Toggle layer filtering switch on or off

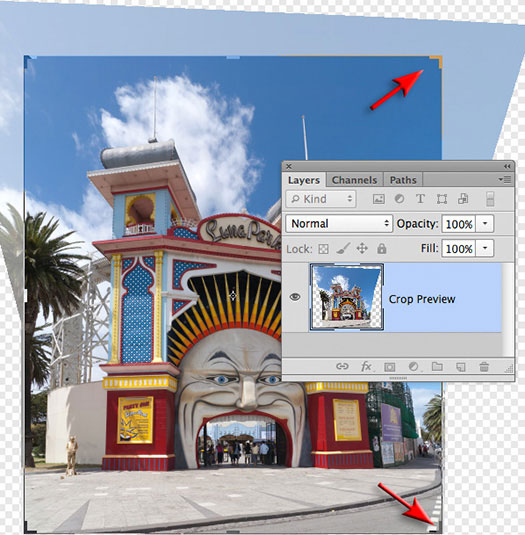(490, 199)
